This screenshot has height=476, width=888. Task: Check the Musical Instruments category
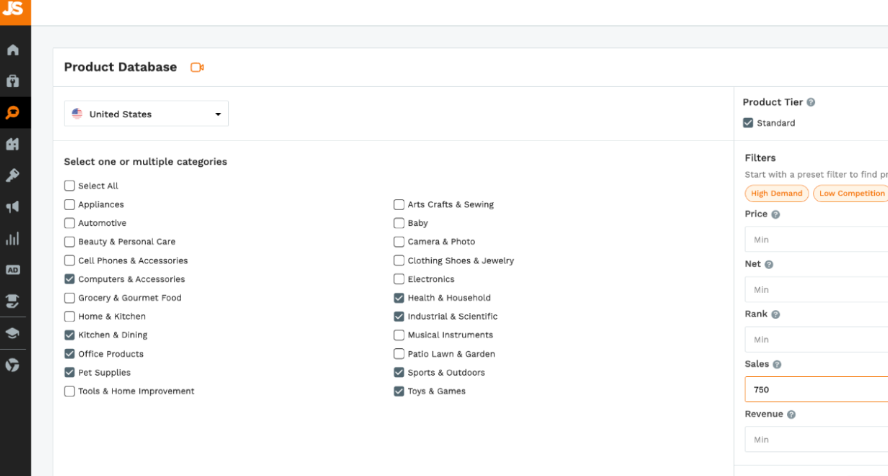(399, 335)
